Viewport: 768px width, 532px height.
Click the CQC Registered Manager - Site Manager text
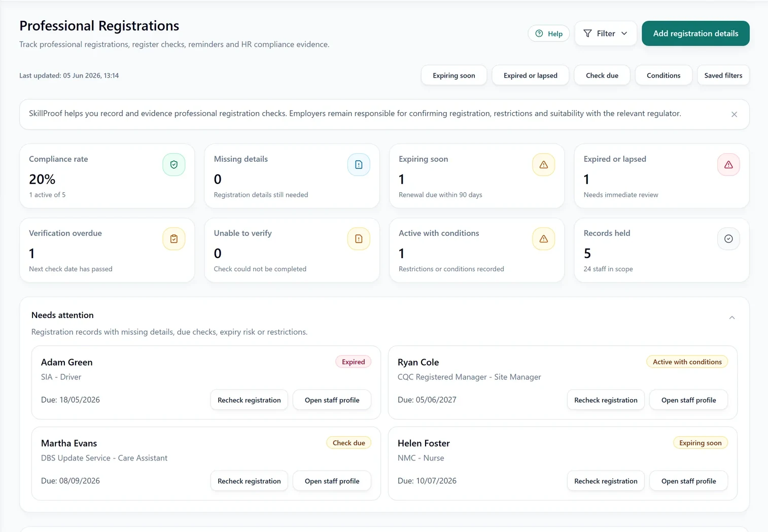[469, 377]
